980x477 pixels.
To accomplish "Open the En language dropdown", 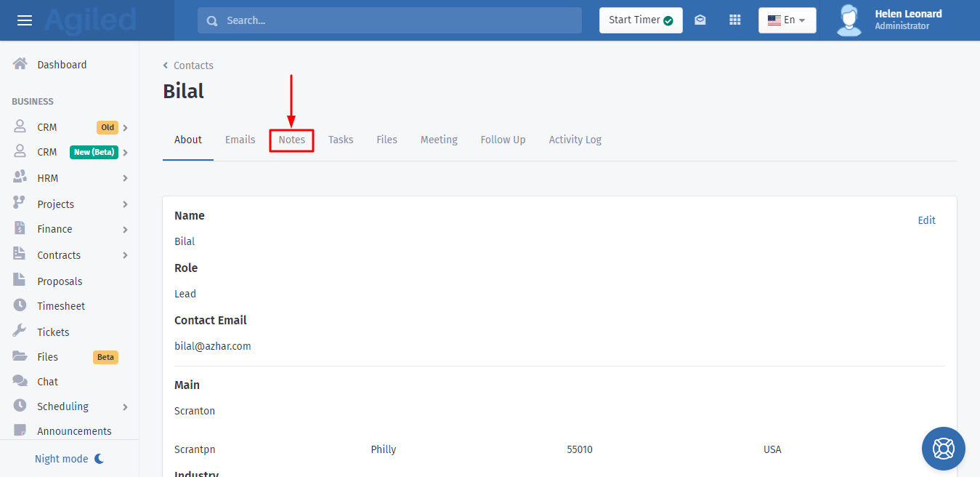I will 787,20.
